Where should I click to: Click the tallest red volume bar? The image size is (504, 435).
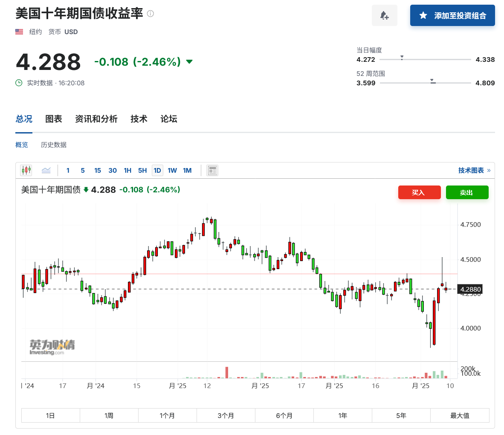(226, 372)
